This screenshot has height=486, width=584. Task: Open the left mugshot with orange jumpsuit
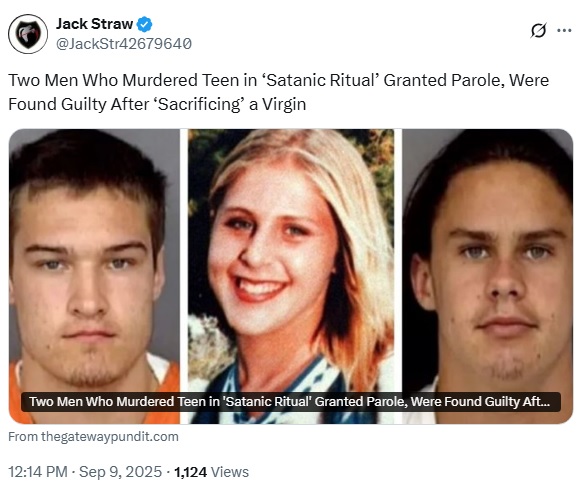tap(94, 276)
